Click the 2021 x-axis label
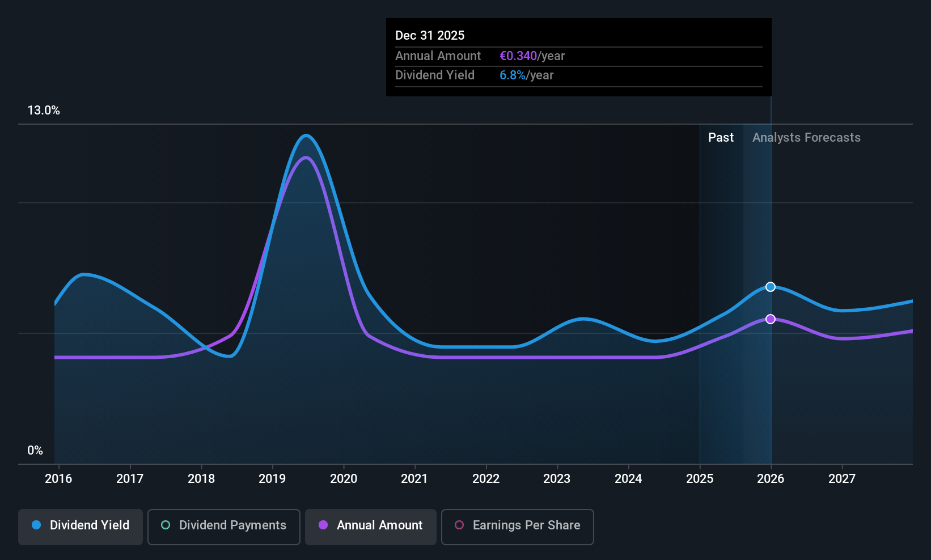 414,478
